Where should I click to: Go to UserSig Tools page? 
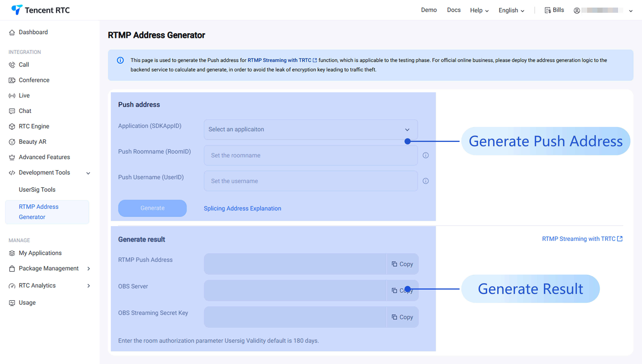(x=37, y=189)
